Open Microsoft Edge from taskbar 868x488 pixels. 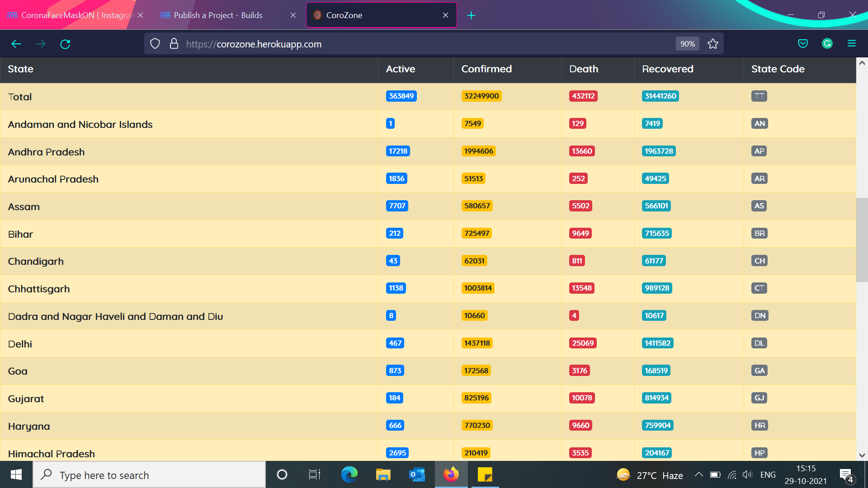click(349, 474)
